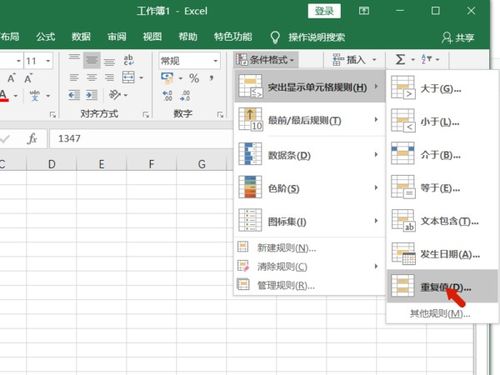Open the 帮助 ribbon tab
Image resolution: width=500 pixels, height=375 pixels.
[x=188, y=36]
